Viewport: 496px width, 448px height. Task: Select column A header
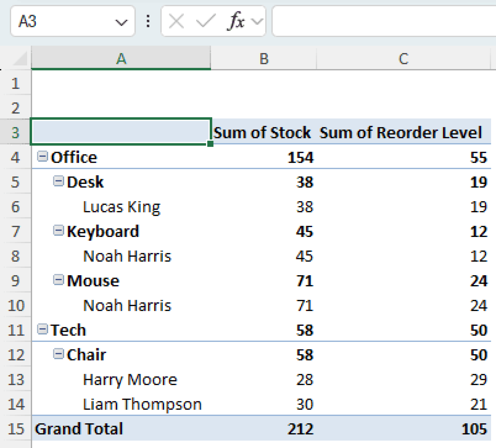tap(121, 59)
